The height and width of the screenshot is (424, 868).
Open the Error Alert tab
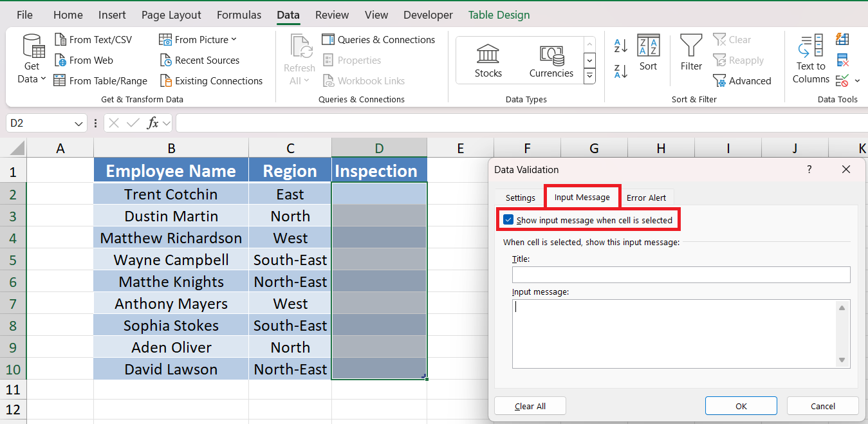tap(647, 198)
